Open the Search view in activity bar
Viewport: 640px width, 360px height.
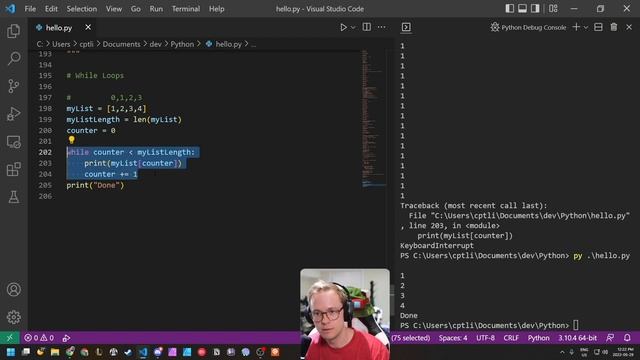point(13,58)
